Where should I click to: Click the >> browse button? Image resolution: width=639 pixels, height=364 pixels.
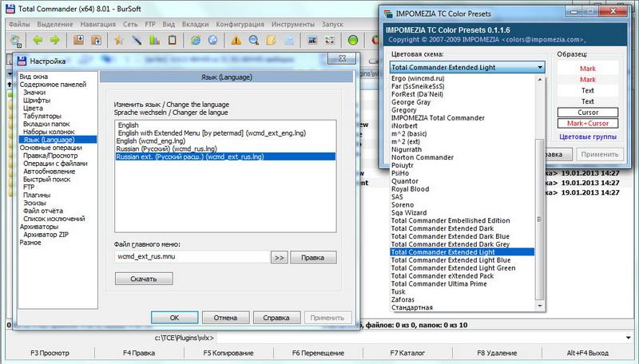click(x=279, y=257)
